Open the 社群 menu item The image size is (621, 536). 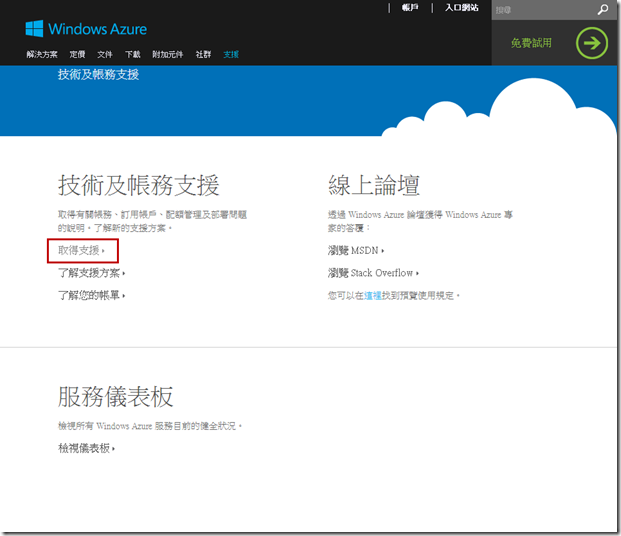[203, 54]
